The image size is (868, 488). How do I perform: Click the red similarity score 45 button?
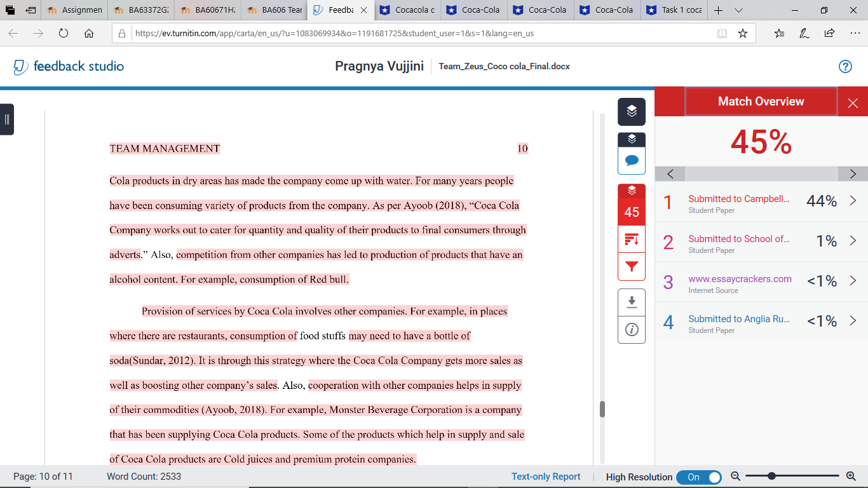tap(632, 212)
